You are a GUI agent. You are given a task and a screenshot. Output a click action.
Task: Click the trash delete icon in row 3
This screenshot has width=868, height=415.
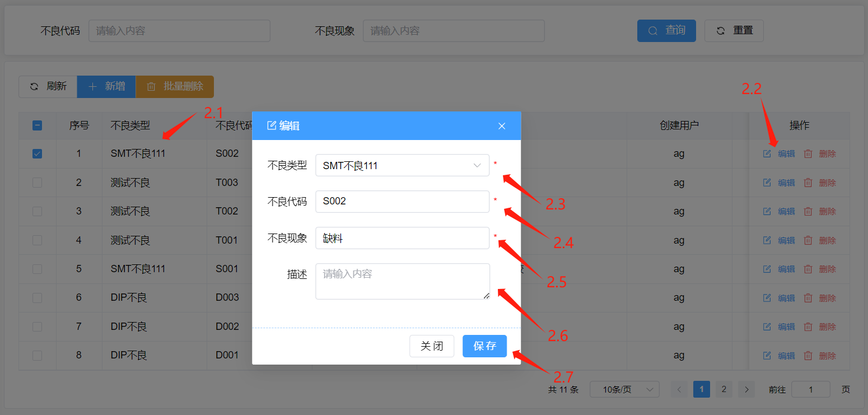808,211
